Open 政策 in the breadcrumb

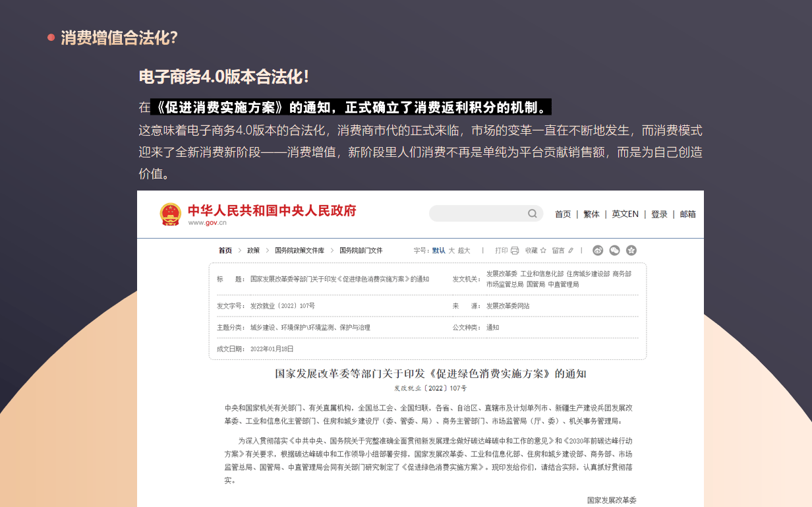253,251
